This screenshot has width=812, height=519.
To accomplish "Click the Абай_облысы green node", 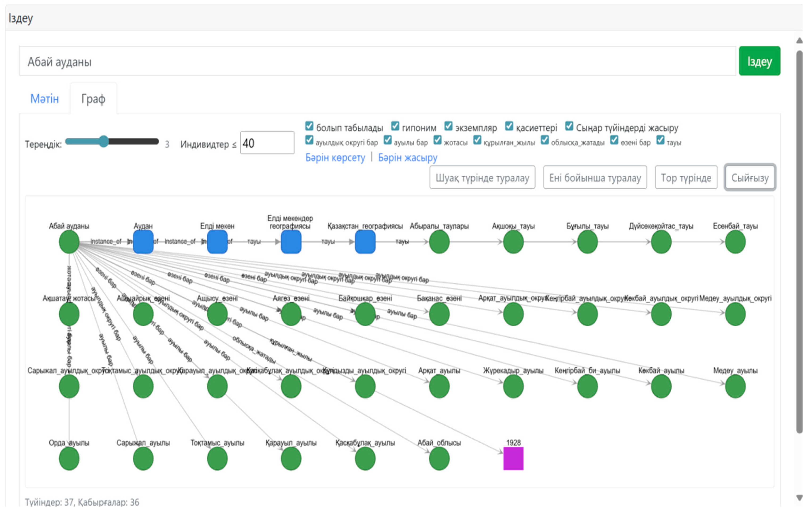I will point(439,458).
